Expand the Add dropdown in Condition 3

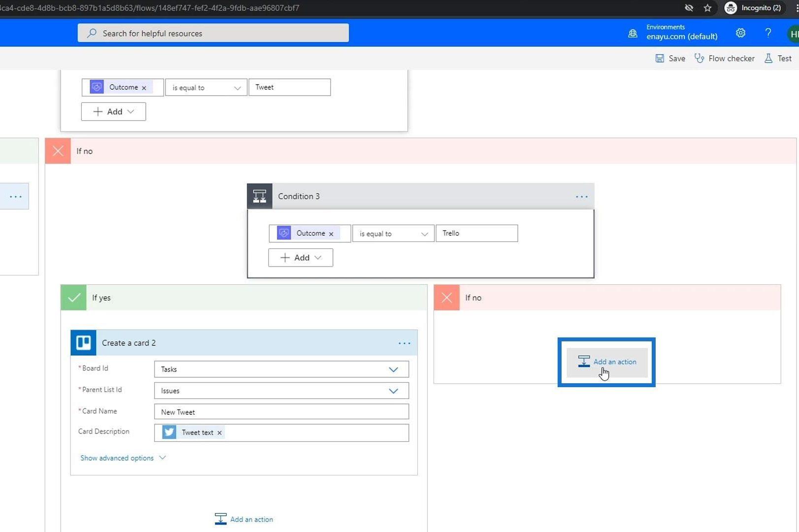(x=300, y=258)
